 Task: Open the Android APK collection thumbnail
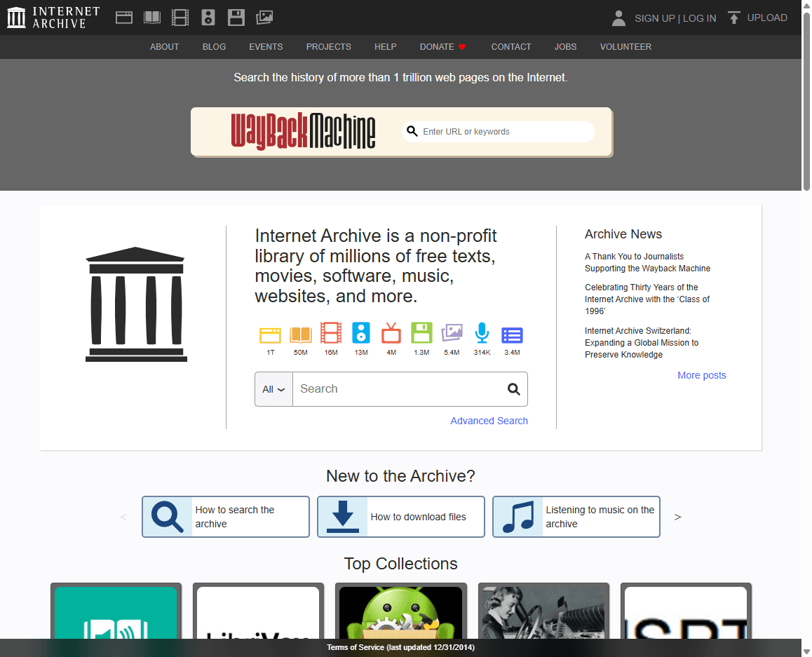[x=401, y=612]
